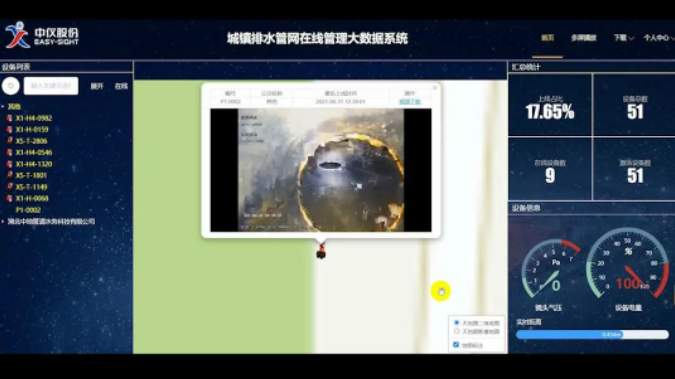Select device X1-H4-0546
Image resolution: width=675 pixels, height=379 pixels.
[34, 152]
